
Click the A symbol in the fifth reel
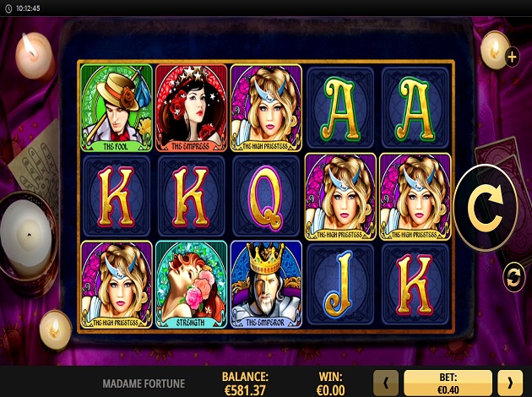(415, 107)
